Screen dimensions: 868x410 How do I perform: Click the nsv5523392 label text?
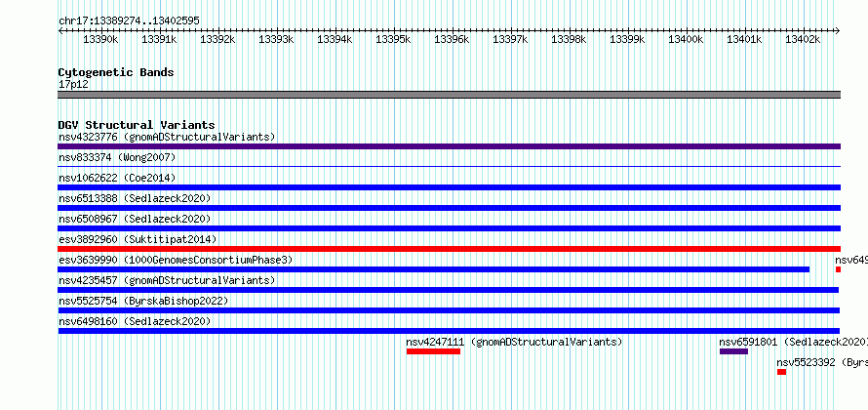[x=822, y=362]
